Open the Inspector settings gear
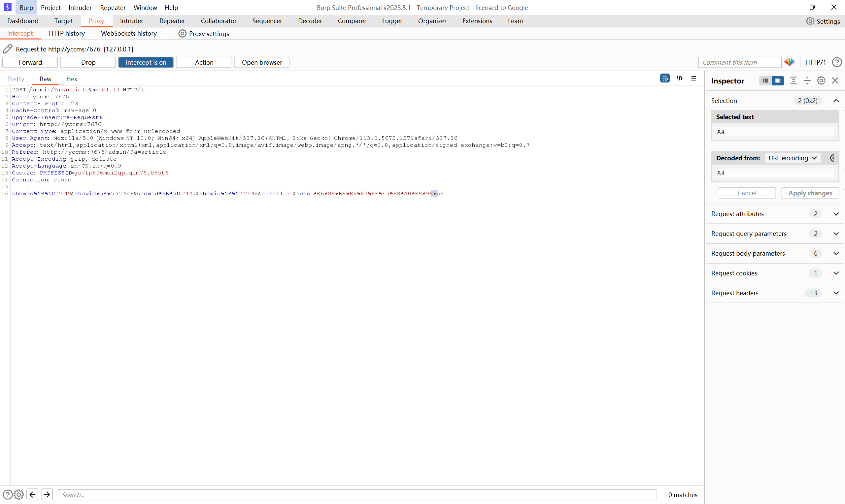This screenshot has height=504, width=845. (821, 81)
